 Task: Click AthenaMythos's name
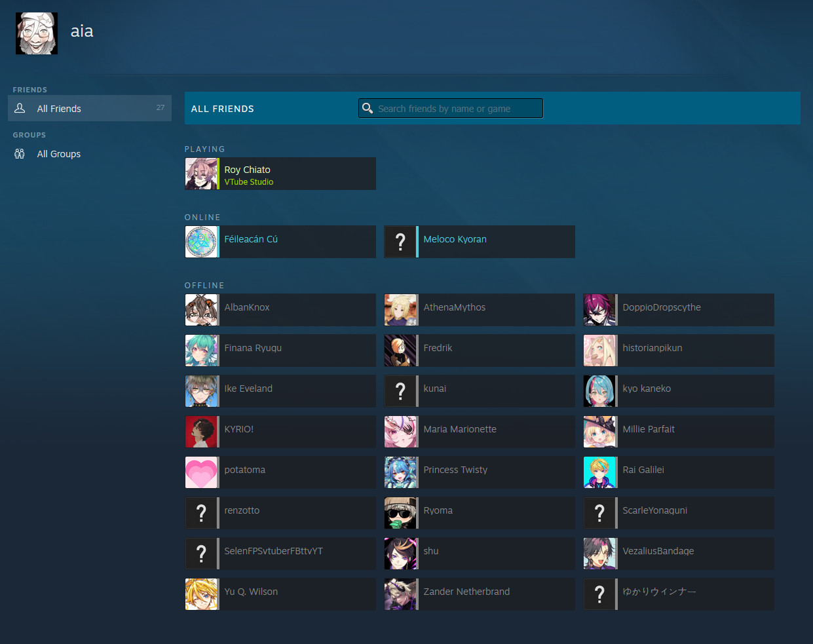click(x=455, y=307)
